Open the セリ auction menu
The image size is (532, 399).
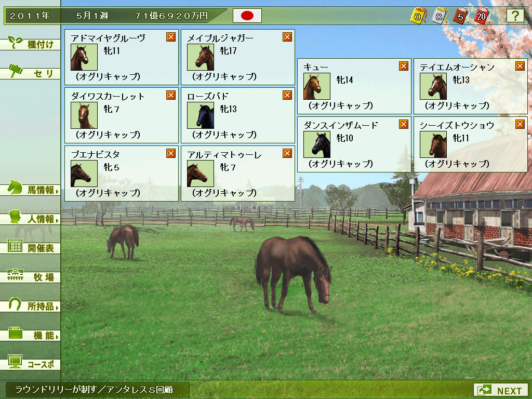30,73
